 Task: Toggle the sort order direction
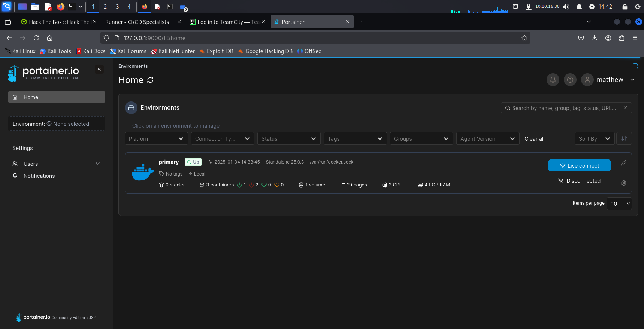(624, 138)
